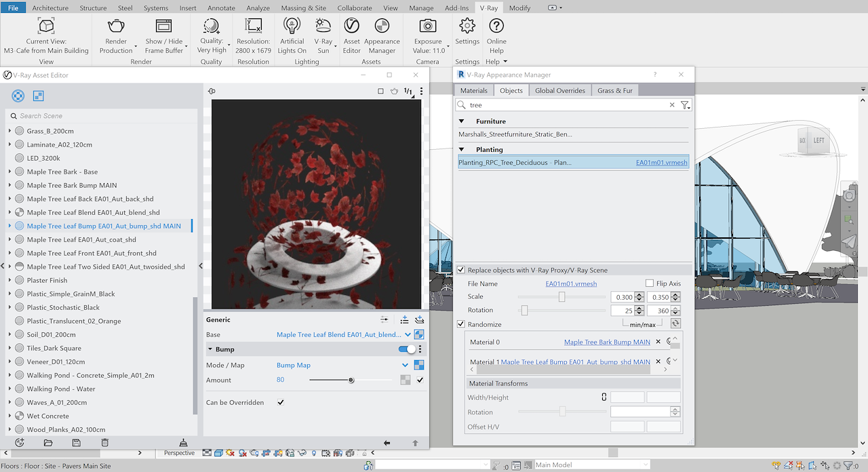
Task: Open the Mode / Map dropdown arrow
Action: 405,365
